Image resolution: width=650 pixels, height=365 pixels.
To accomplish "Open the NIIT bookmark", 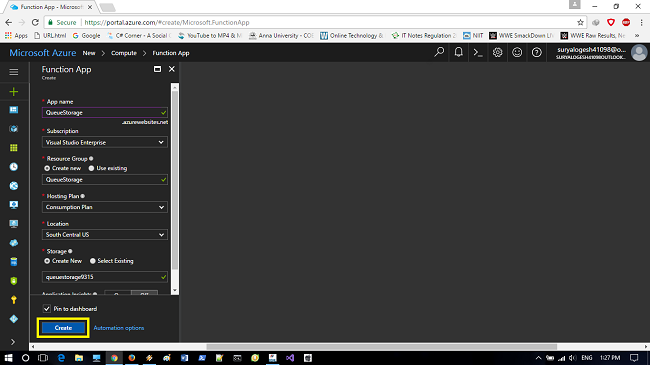I will (x=473, y=36).
